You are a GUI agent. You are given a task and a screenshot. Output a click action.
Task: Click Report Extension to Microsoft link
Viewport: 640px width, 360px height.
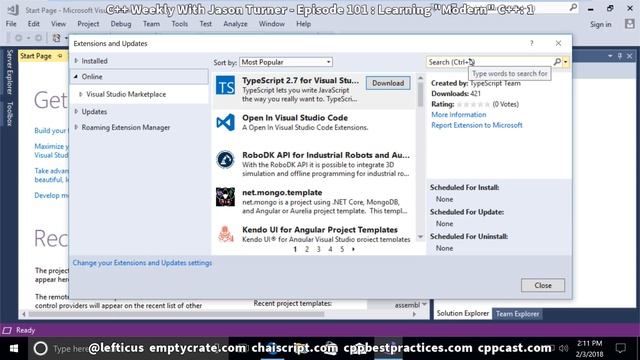(477, 125)
